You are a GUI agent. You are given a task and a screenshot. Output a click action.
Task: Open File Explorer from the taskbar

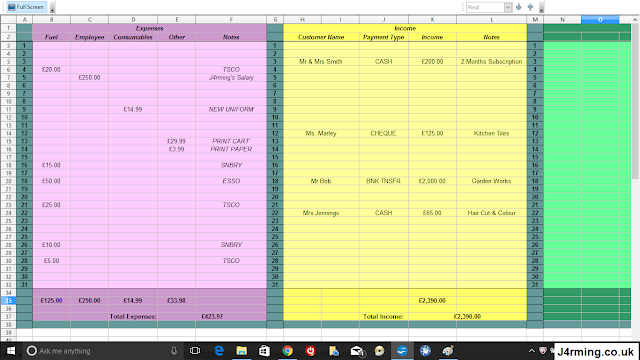[x=242, y=351]
